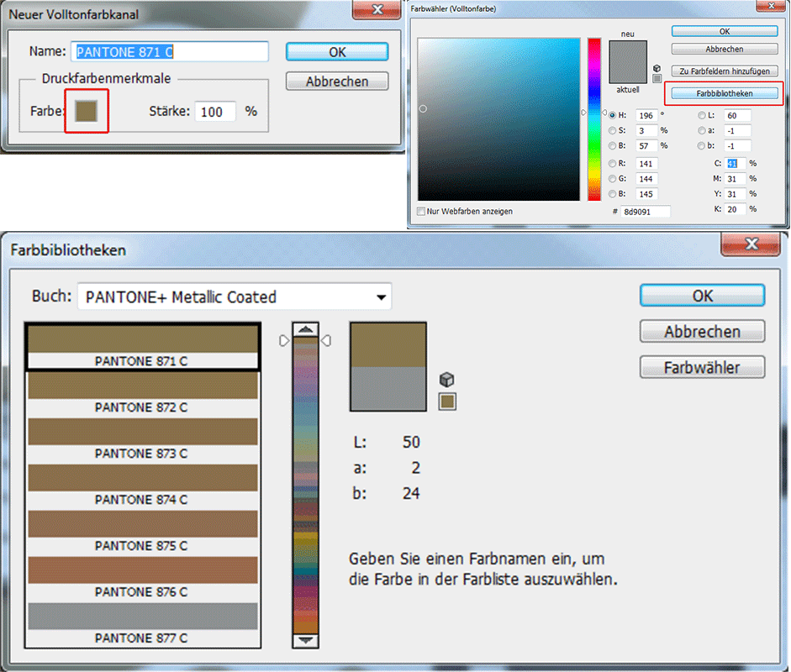Image resolution: width=791 pixels, height=672 pixels.
Task: Click the R value field 141
Action: [x=646, y=163]
